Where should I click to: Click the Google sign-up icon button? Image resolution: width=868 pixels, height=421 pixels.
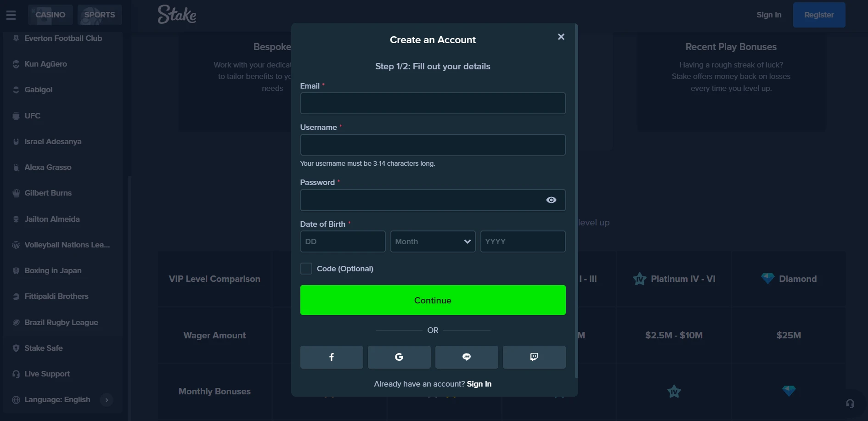pyautogui.click(x=399, y=357)
